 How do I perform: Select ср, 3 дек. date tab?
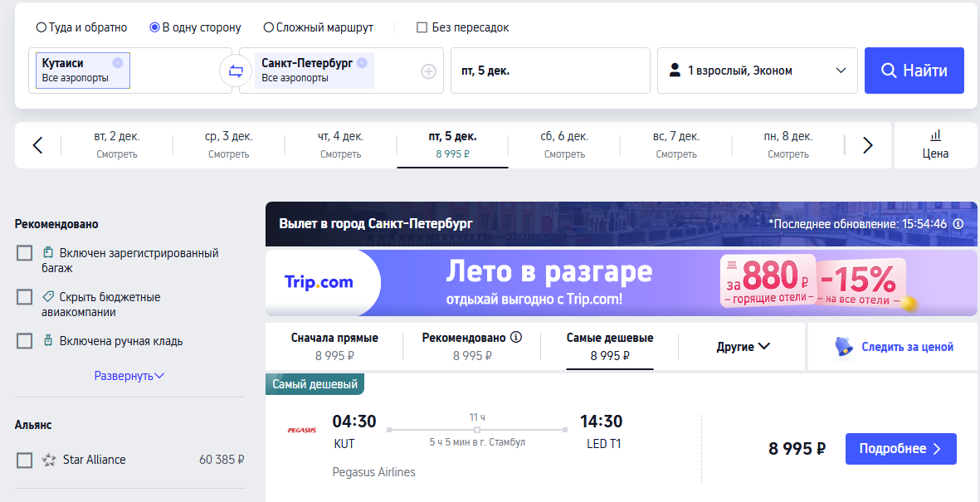pos(229,145)
